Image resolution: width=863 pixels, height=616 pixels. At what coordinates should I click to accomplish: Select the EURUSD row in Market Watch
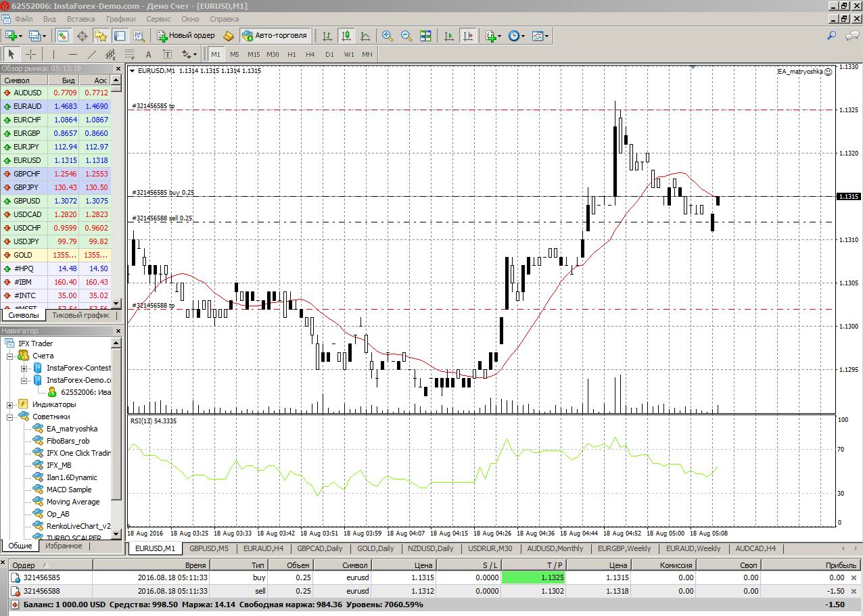tap(55, 160)
